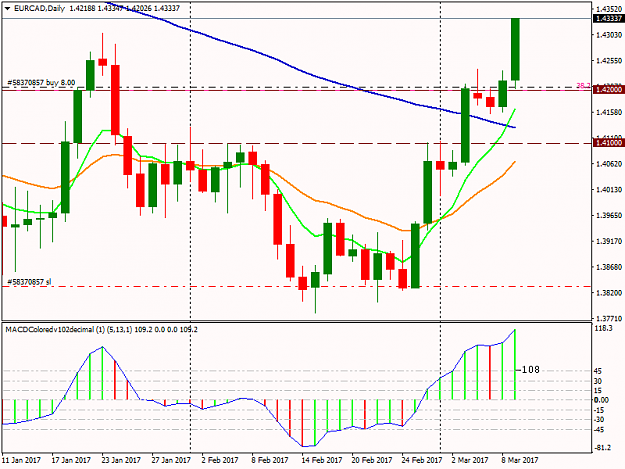Screen dimensions: 625x469
Task: Click the 118.3 MACD scale value
Action: [x=603, y=328]
